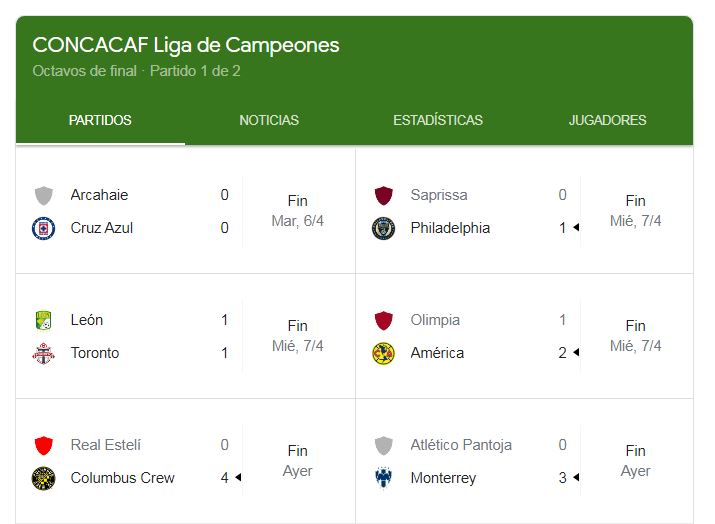The height and width of the screenshot is (524, 715).
Task: Click the CONCACAF Liga de Campeones title
Action: tap(186, 45)
